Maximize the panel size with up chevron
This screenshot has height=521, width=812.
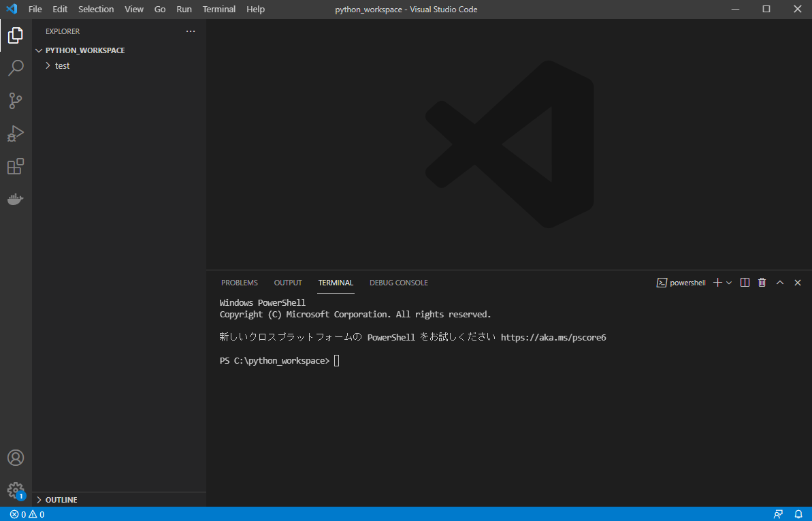click(780, 283)
